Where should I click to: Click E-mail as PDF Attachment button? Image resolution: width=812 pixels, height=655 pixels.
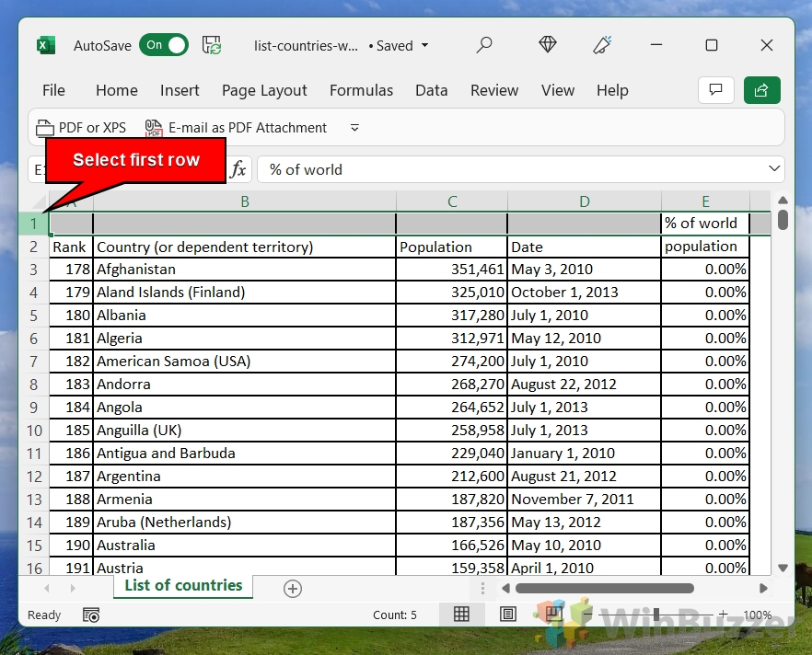pos(236,128)
